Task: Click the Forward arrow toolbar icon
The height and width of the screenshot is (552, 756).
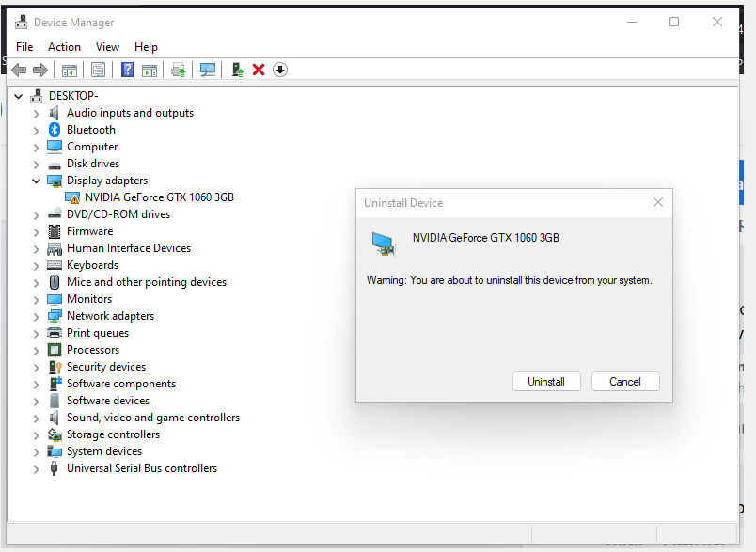Action: click(x=40, y=70)
